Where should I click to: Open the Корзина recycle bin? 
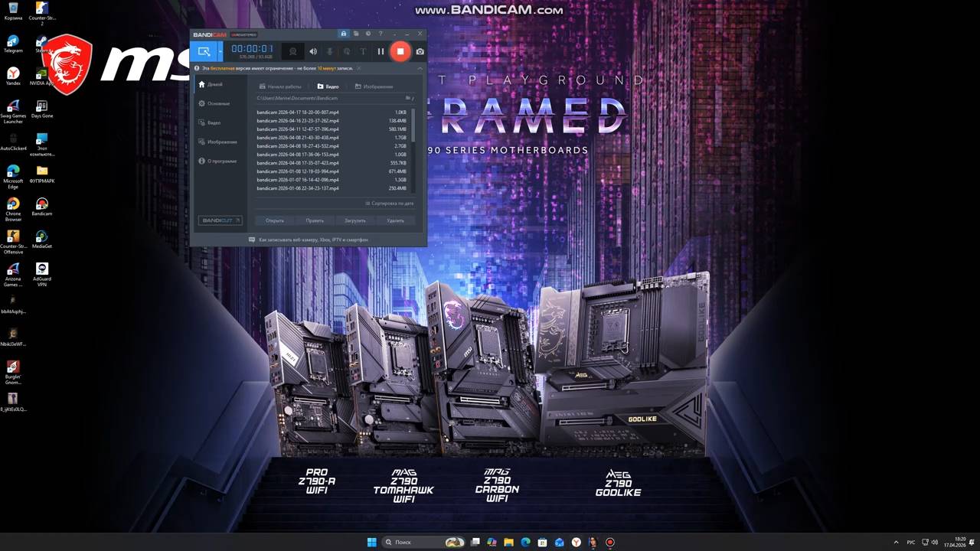coord(13,11)
